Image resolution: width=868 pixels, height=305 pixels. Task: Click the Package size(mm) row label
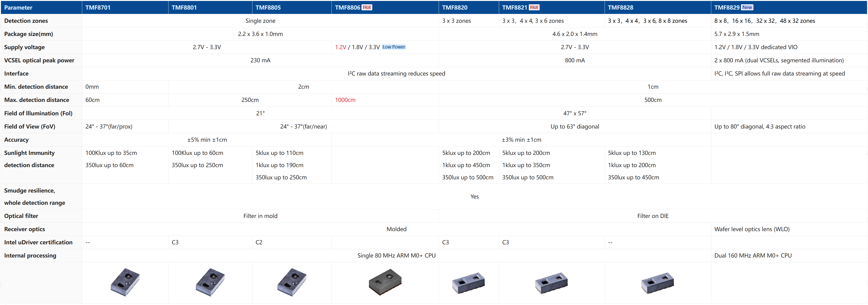click(x=29, y=34)
